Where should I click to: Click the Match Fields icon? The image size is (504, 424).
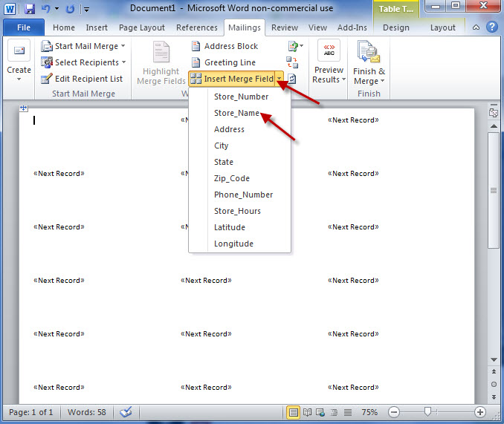(292, 62)
